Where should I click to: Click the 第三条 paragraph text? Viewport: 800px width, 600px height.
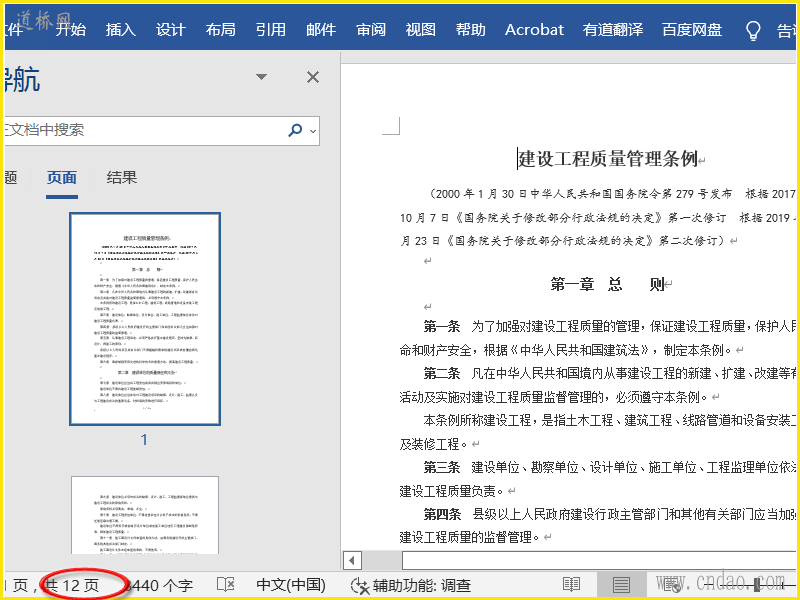click(609, 467)
